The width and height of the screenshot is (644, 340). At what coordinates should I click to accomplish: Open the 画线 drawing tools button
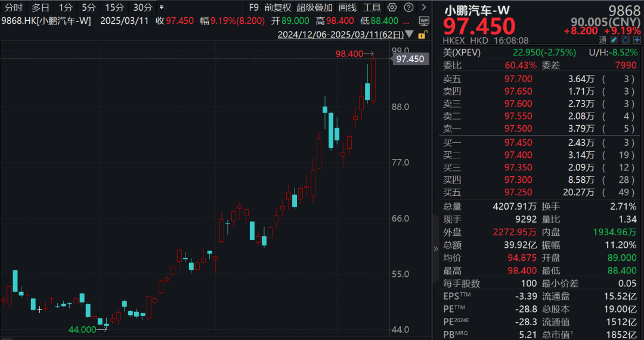347,8
